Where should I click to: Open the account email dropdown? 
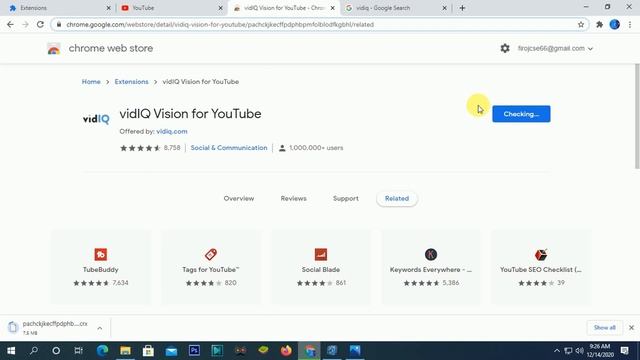(x=555, y=48)
